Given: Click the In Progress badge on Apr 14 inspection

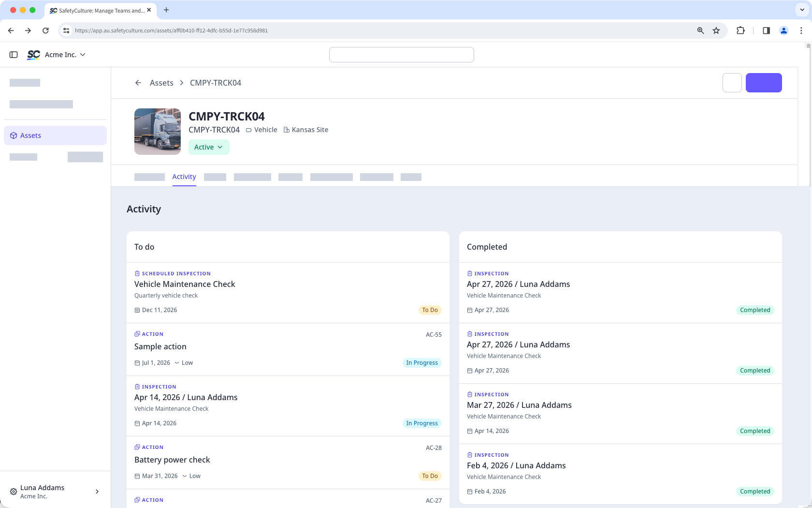Looking at the screenshot, I should (422, 423).
